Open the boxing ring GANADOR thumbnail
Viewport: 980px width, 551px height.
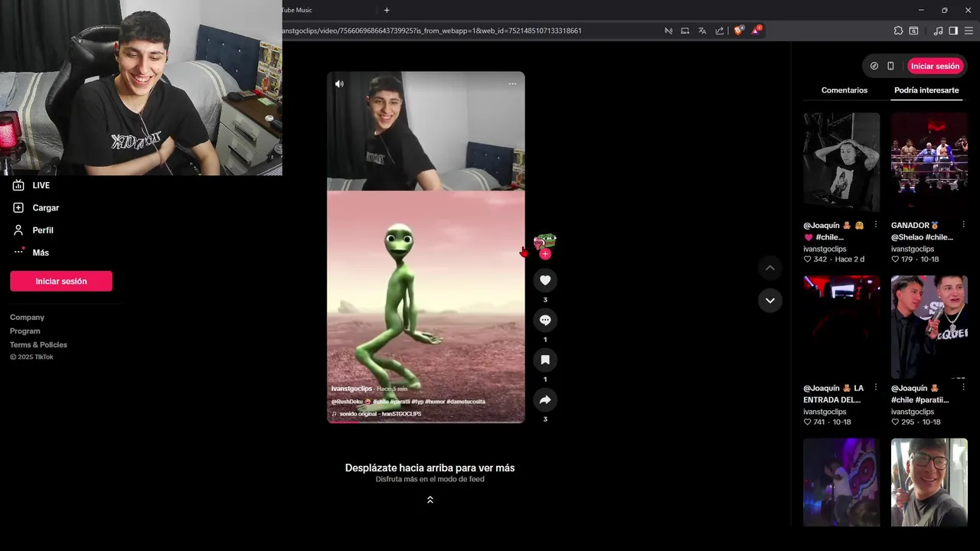pos(929,162)
